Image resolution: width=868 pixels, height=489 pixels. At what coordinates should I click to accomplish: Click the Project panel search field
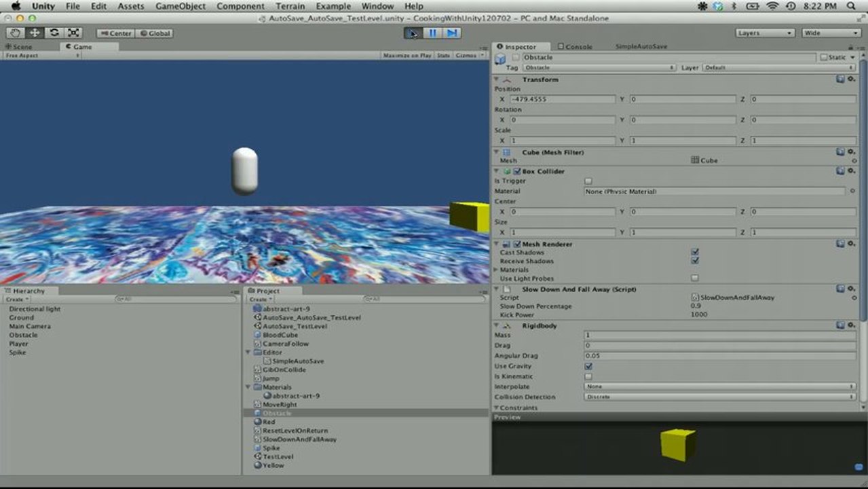click(424, 299)
